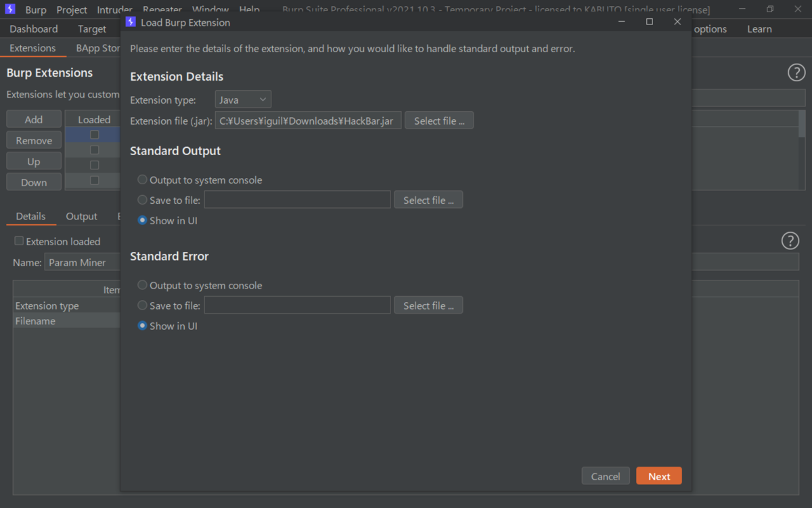Open the Intruder menu

114,10
